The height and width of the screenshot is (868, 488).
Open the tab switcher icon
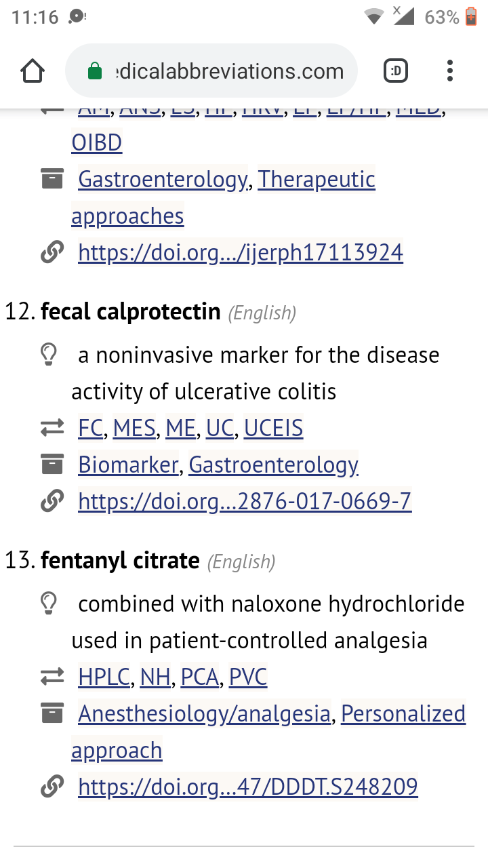tap(396, 71)
